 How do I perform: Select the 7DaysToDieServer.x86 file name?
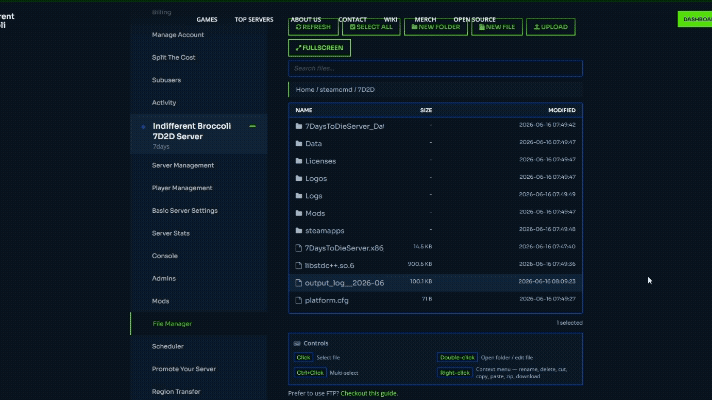344,248
